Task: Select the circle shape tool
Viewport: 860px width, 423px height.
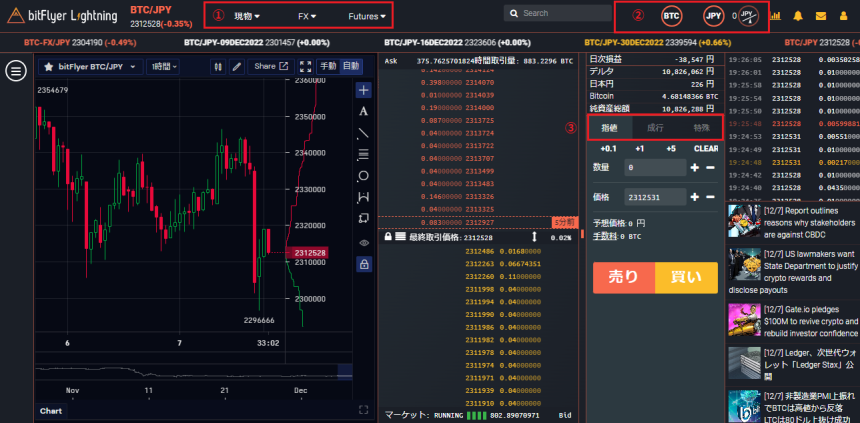Action: coord(363,176)
